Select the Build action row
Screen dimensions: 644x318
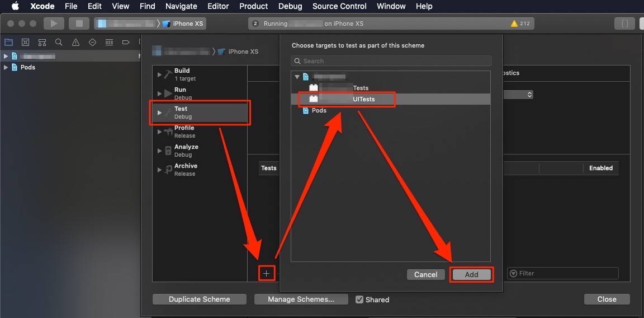pos(200,74)
